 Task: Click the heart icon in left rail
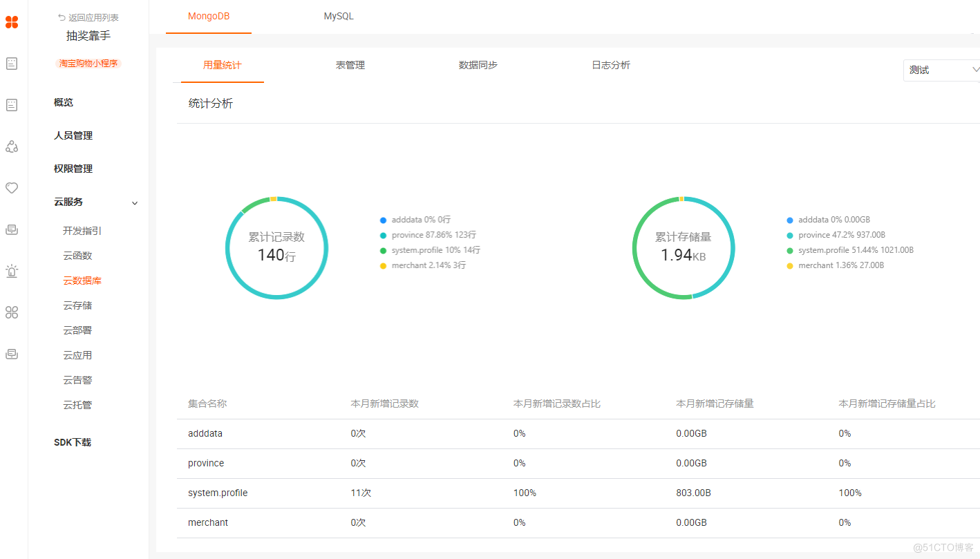12,188
